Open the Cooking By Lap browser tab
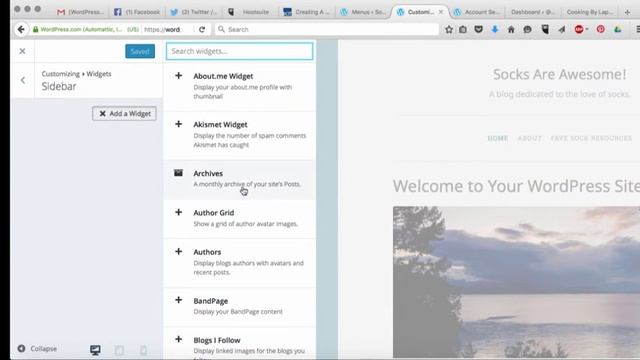640x360 pixels. tap(589, 12)
